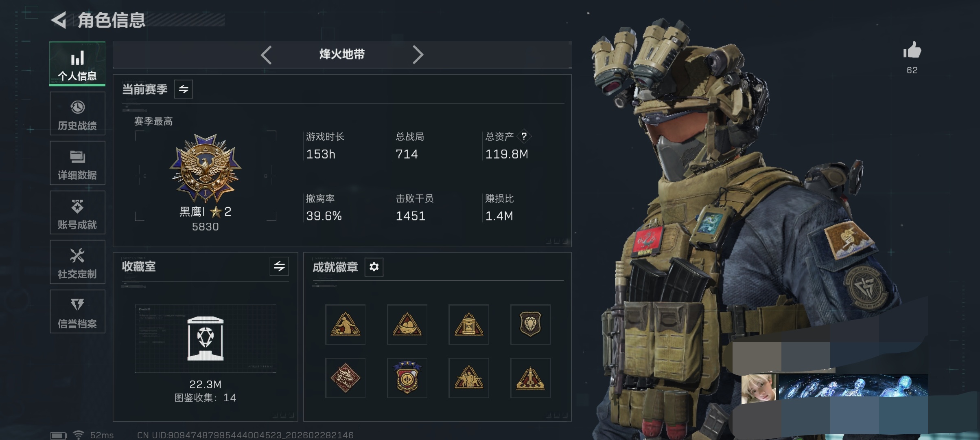Open the 信誉档案 reputation profile section
This screenshot has width=980, height=440.
coord(77,312)
